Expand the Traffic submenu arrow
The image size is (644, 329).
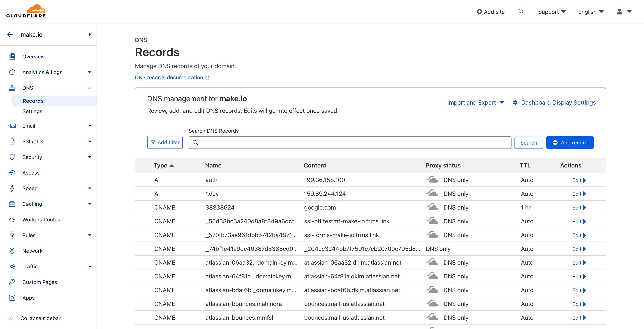coord(90,267)
